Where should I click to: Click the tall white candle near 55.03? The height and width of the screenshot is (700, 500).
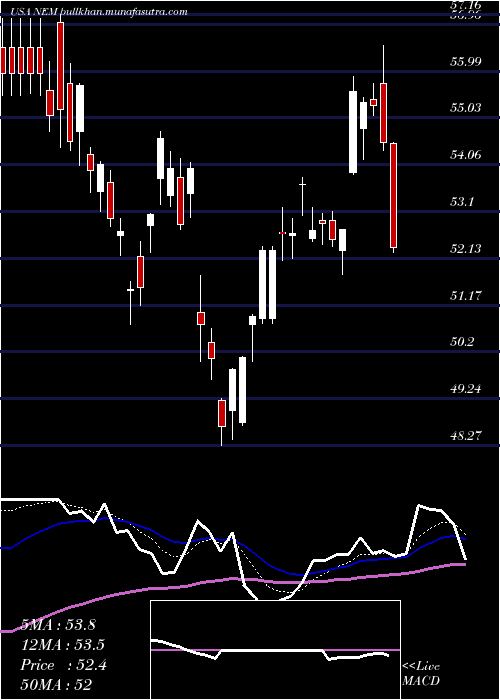[353, 132]
